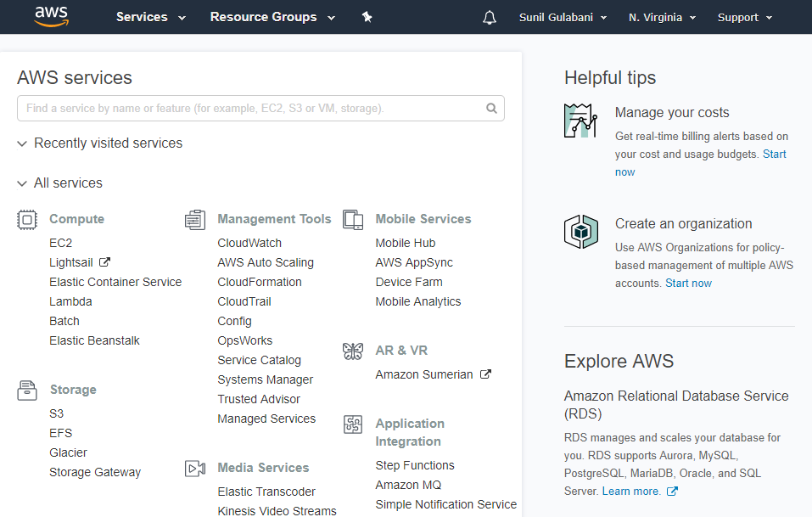This screenshot has width=812, height=517.
Task: Open Mobile Hub
Action: point(406,243)
